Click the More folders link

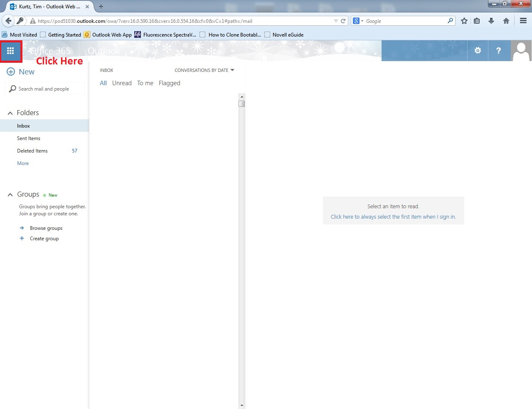[23, 163]
